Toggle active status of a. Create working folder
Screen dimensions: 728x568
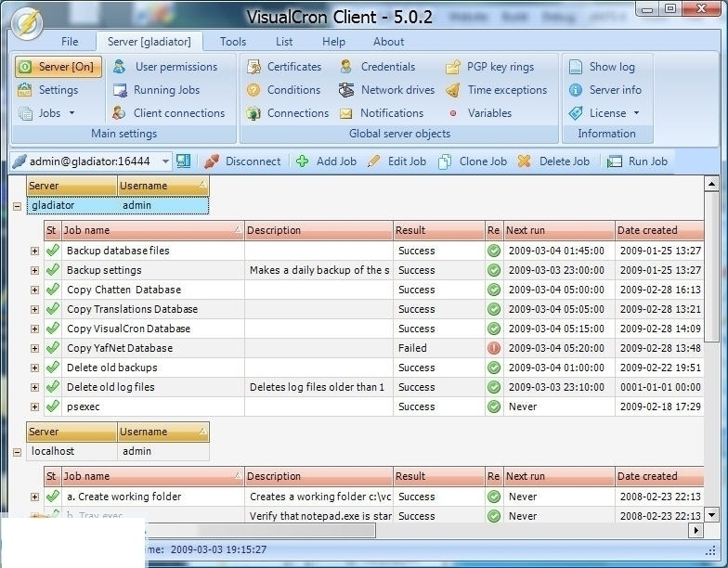coord(53,496)
